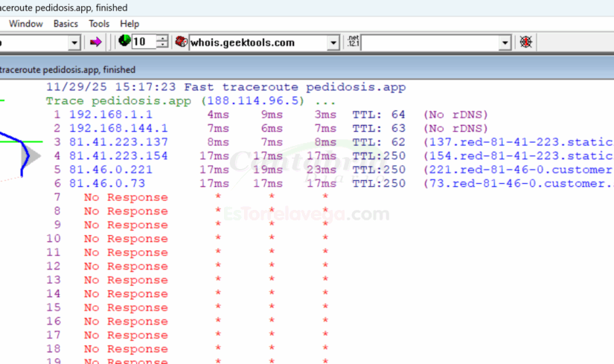Click the .net 12.1 nameserver icon
Viewport: 614px width, 364px height.
click(353, 41)
